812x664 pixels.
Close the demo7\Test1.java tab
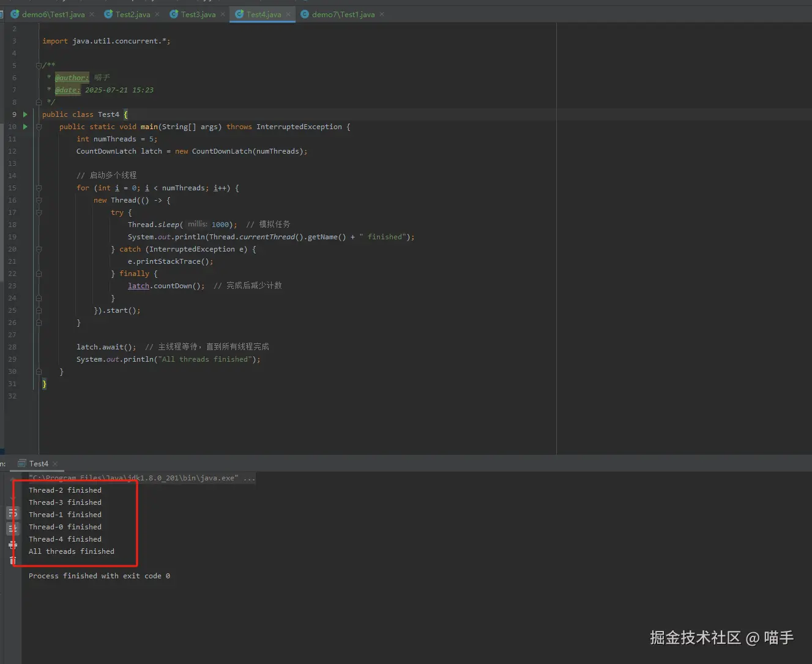[x=382, y=14]
